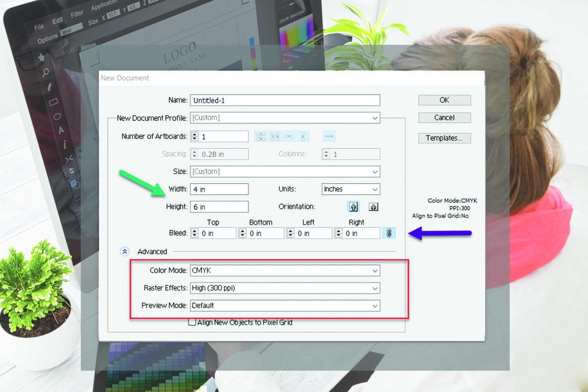Image resolution: width=588 pixels, height=392 pixels.
Task: Click the Right bleed value field
Action: point(362,233)
